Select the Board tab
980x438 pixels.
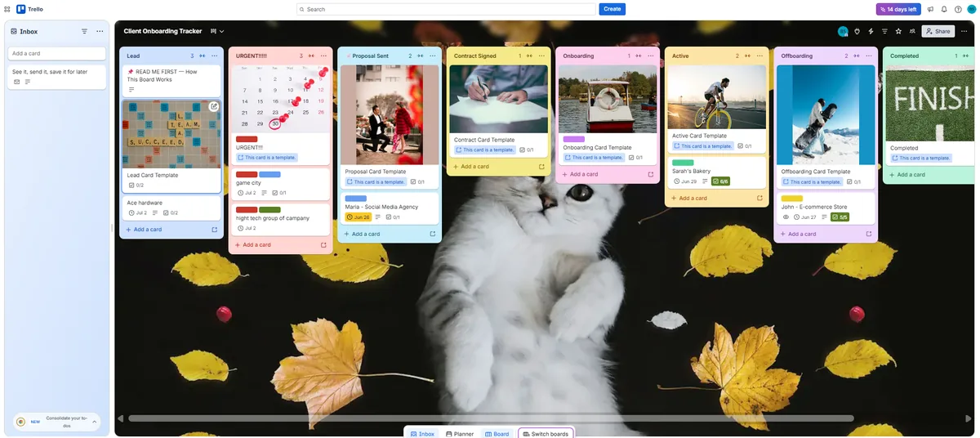tap(497, 434)
